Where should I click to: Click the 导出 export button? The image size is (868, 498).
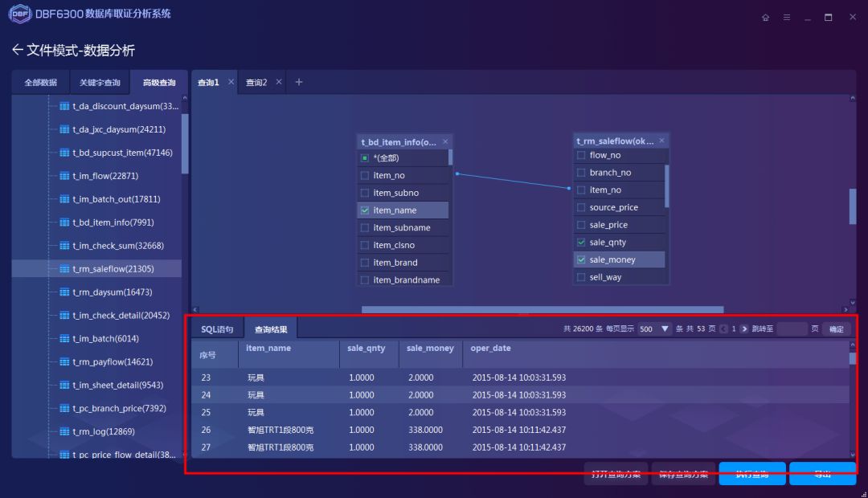click(823, 474)
